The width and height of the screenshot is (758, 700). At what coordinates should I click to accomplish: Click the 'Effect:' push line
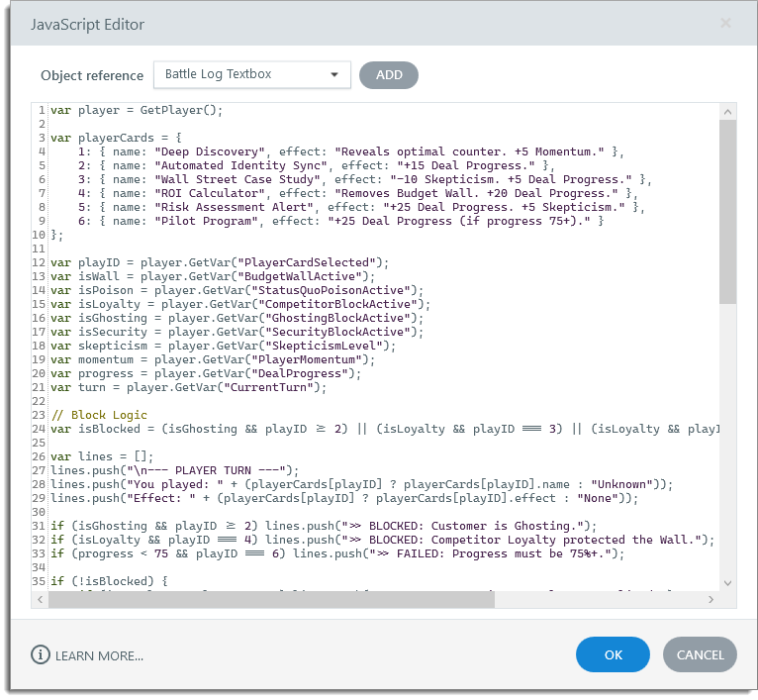(344, 498)
